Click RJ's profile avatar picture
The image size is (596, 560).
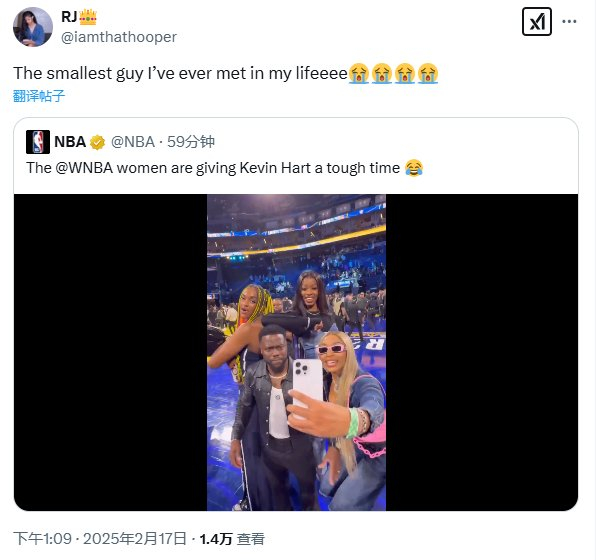tap(33, 27)
